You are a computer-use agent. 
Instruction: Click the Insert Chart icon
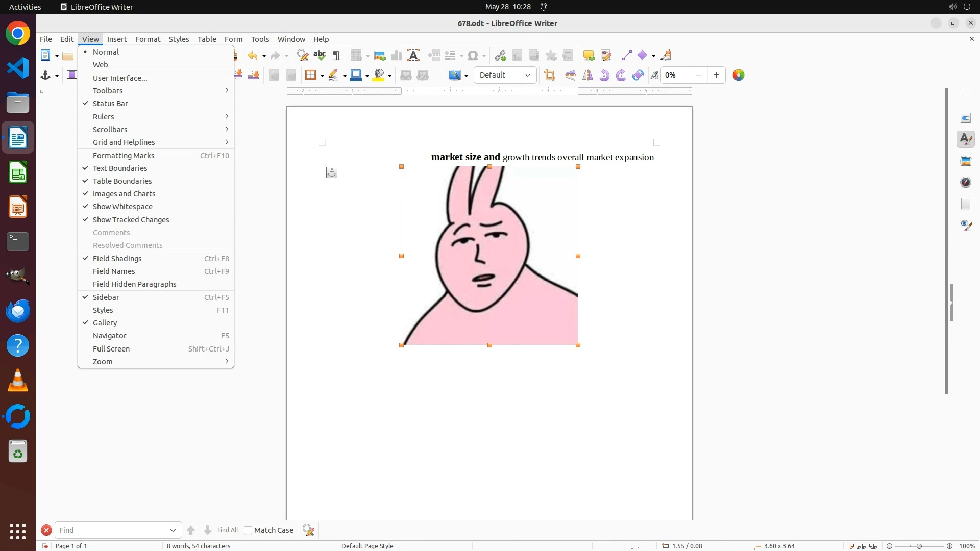tap(397, 56)
